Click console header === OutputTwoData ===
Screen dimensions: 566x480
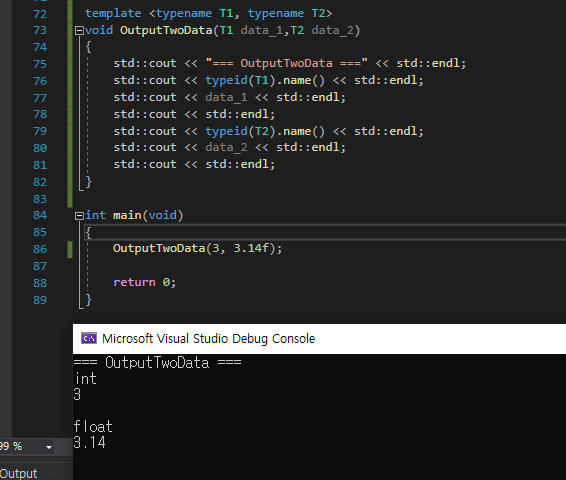[157, 363]
